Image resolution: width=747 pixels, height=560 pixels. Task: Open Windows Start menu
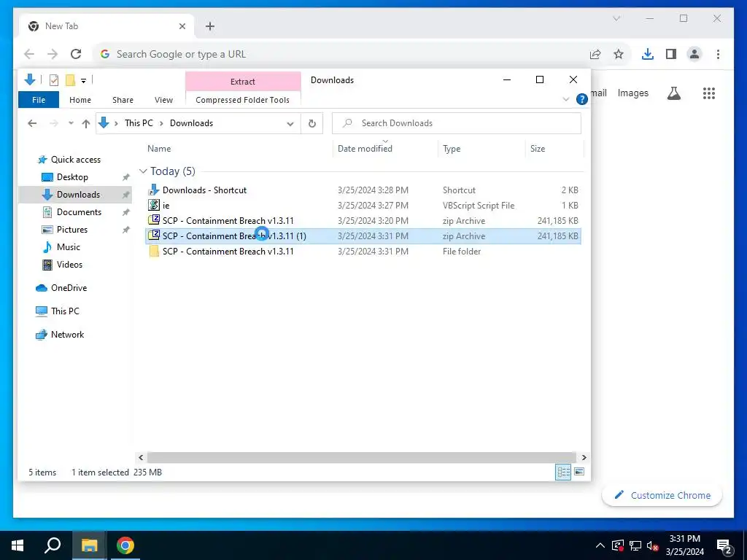pyautogui.click(x=18, y=545)
